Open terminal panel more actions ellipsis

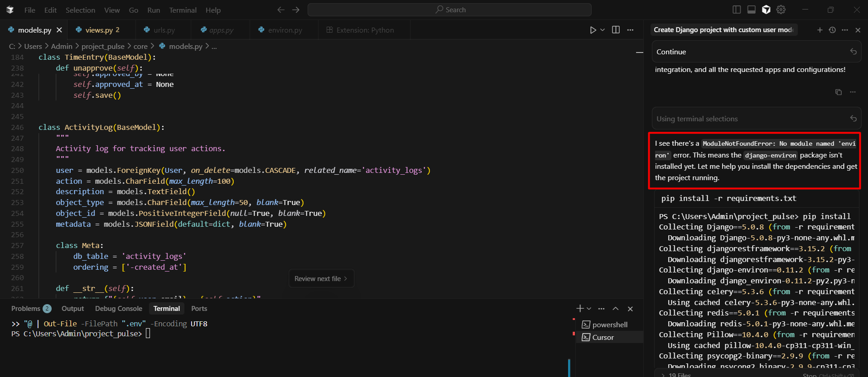pos(601,309)
